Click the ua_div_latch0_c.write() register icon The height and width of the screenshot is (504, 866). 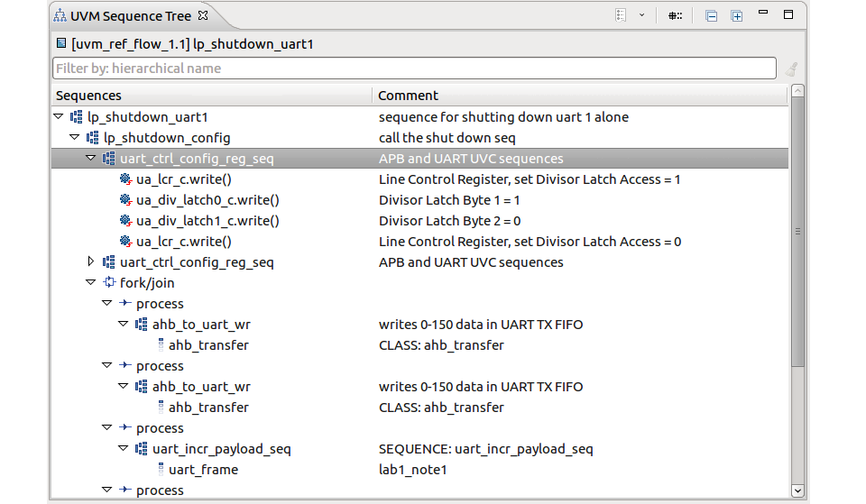[126, 200]
